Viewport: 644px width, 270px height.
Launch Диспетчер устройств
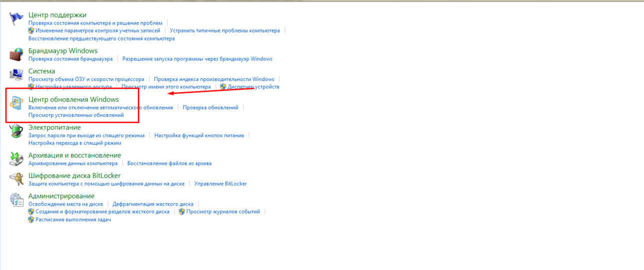(253, 87)
